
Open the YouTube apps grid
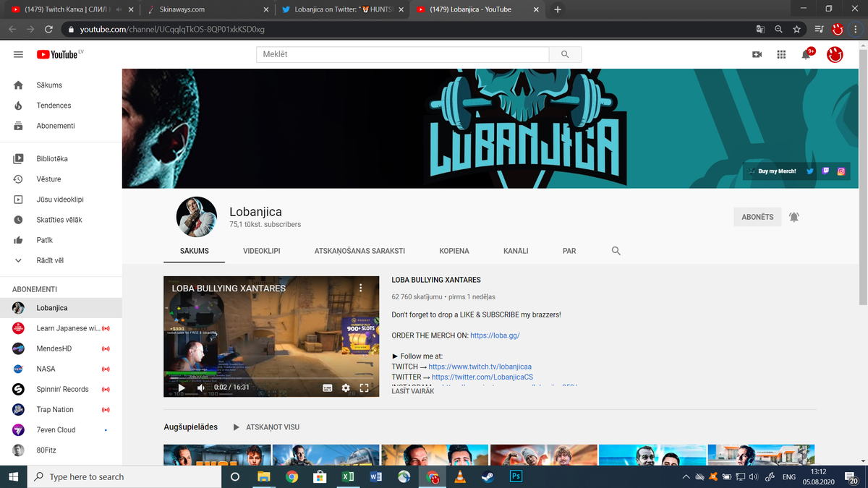point(781,54)
